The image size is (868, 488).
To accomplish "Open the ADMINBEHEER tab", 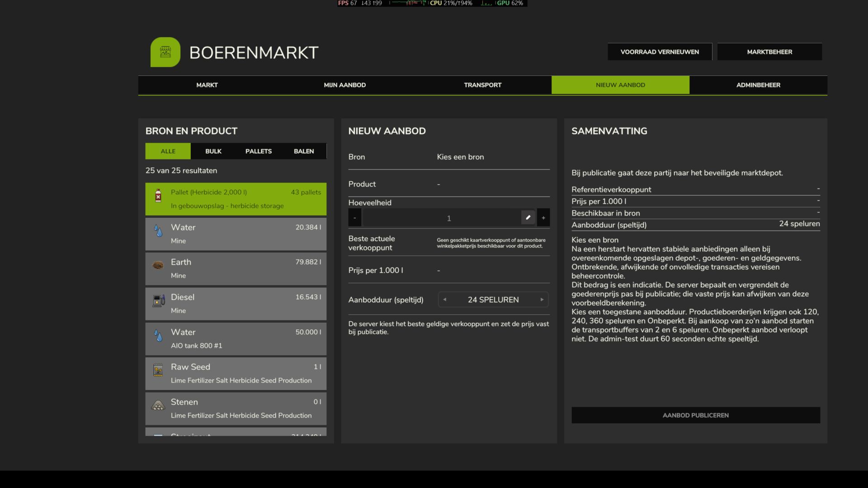I will tap(758, 85).
